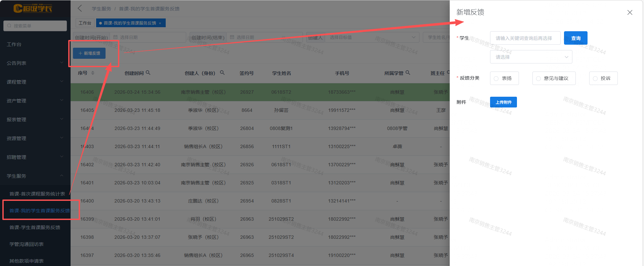Click search icon beside 所属学管 column
The height and width of the screenshot is (266, 644).
408,73
